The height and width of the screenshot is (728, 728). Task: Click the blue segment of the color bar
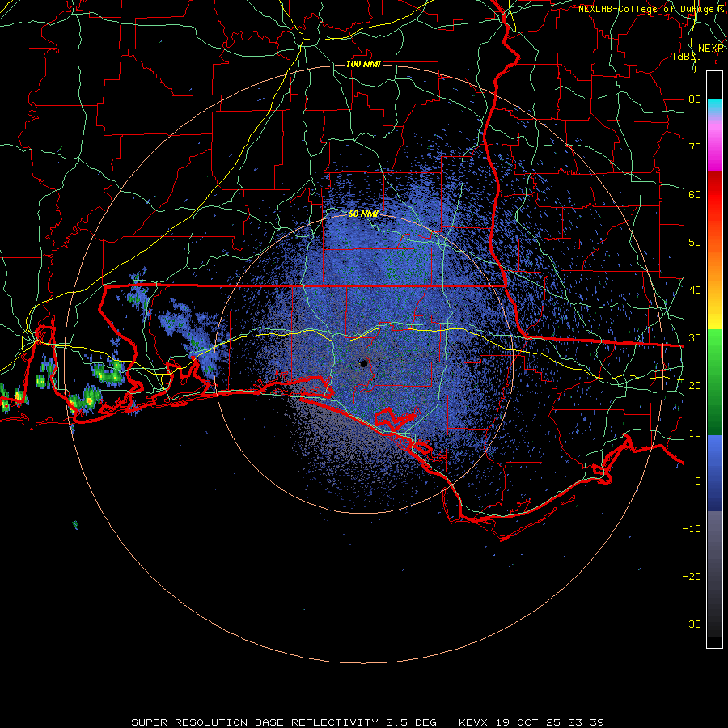click(714, 472)
